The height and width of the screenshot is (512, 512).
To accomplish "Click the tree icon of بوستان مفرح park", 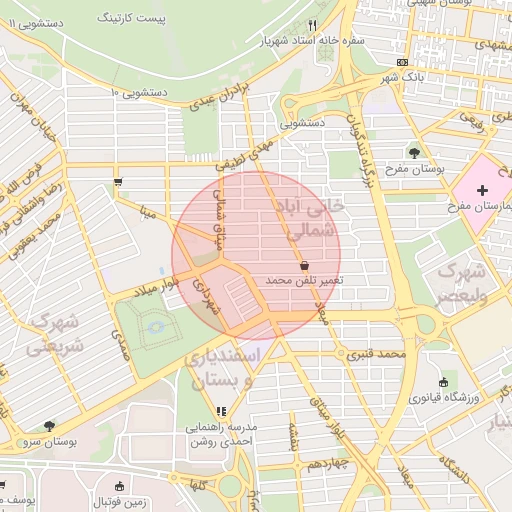I will tap(414, 153).
